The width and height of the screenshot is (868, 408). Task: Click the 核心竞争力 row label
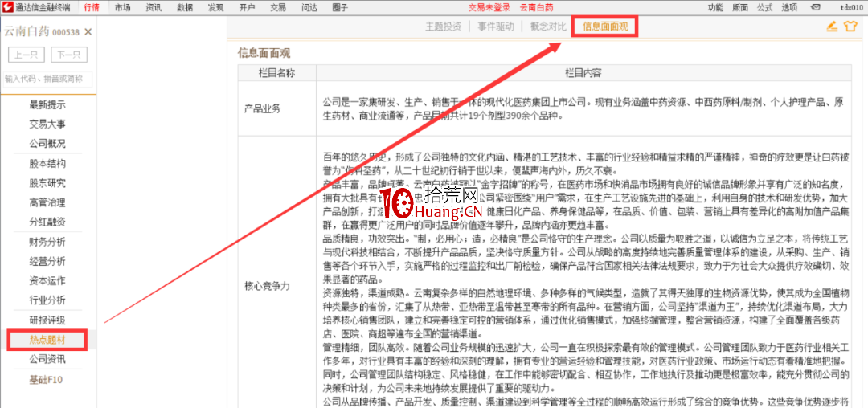(268, 286)
